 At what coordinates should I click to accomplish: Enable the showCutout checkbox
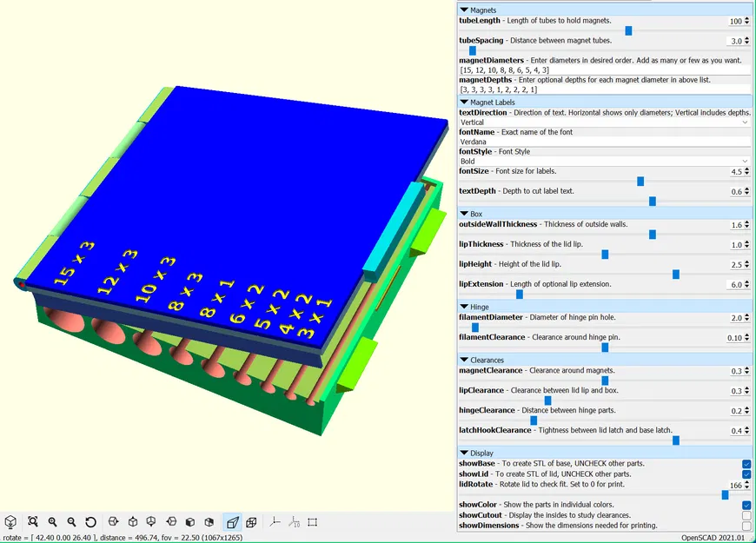point(745,514)
